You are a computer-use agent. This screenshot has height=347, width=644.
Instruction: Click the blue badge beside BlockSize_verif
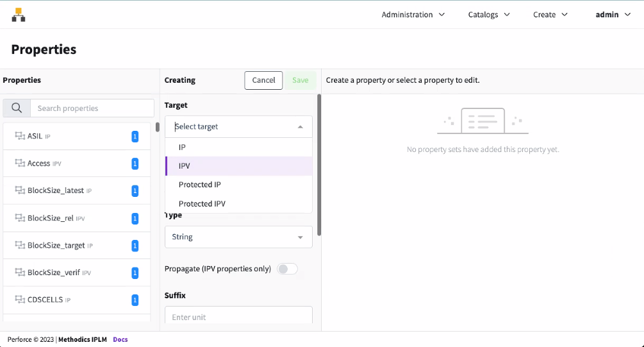135,273
